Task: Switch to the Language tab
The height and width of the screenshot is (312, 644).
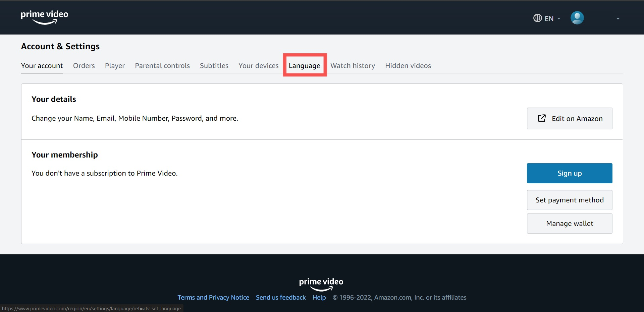Action: click(x=305, y=66)
